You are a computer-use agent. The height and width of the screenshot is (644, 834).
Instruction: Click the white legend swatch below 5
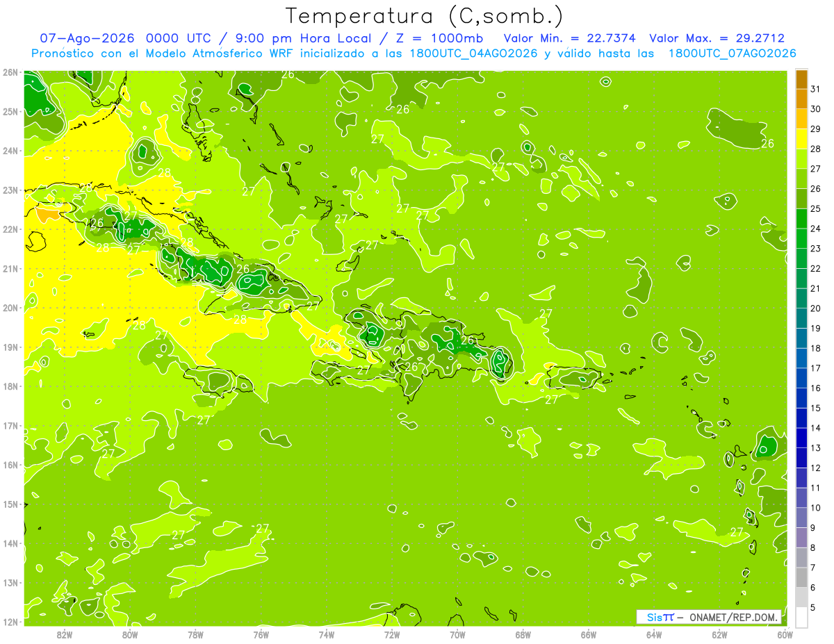(801, 617)
